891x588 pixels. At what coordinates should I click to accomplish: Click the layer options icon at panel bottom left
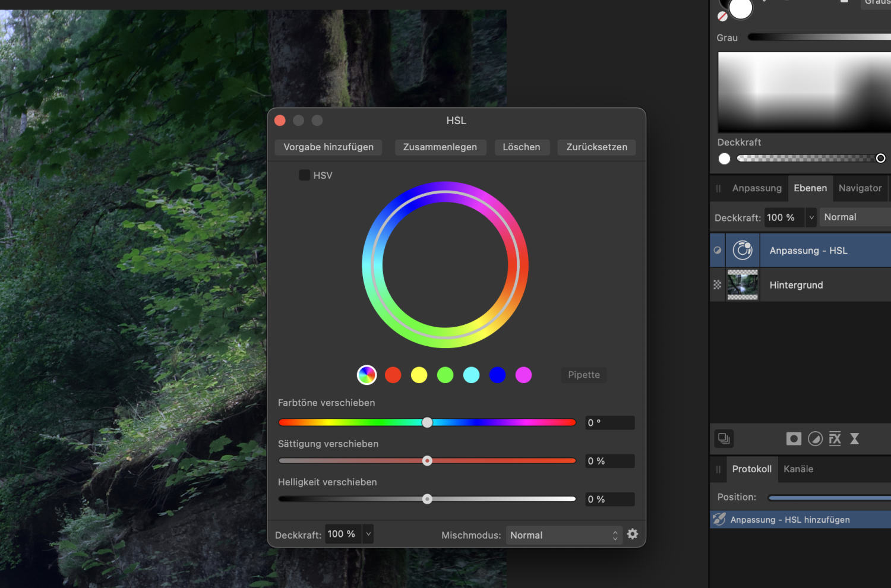click(x=723, y=438)
